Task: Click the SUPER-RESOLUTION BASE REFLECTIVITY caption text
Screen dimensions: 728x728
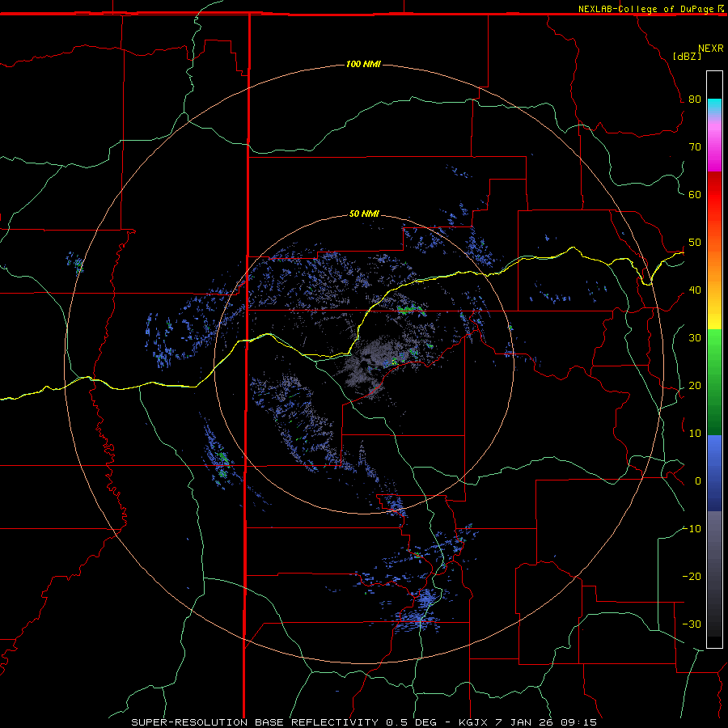Action: tap(255, 722)
